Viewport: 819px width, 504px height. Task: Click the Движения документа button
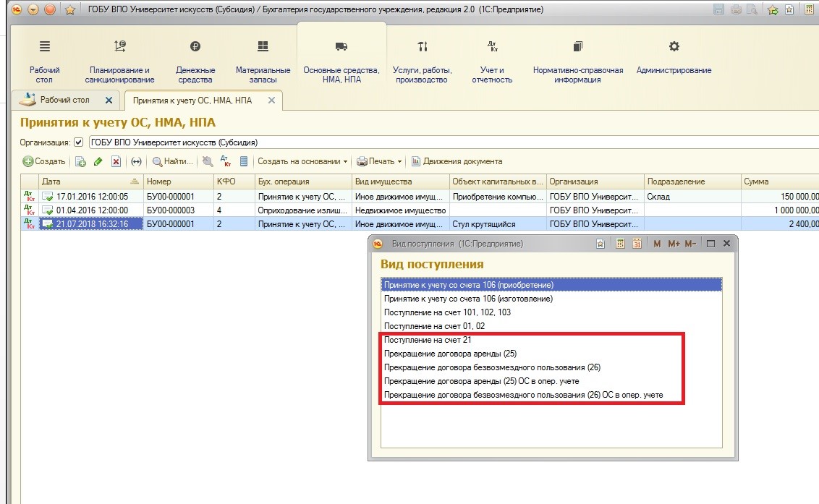pyautogui.click(x=457, y=161)
